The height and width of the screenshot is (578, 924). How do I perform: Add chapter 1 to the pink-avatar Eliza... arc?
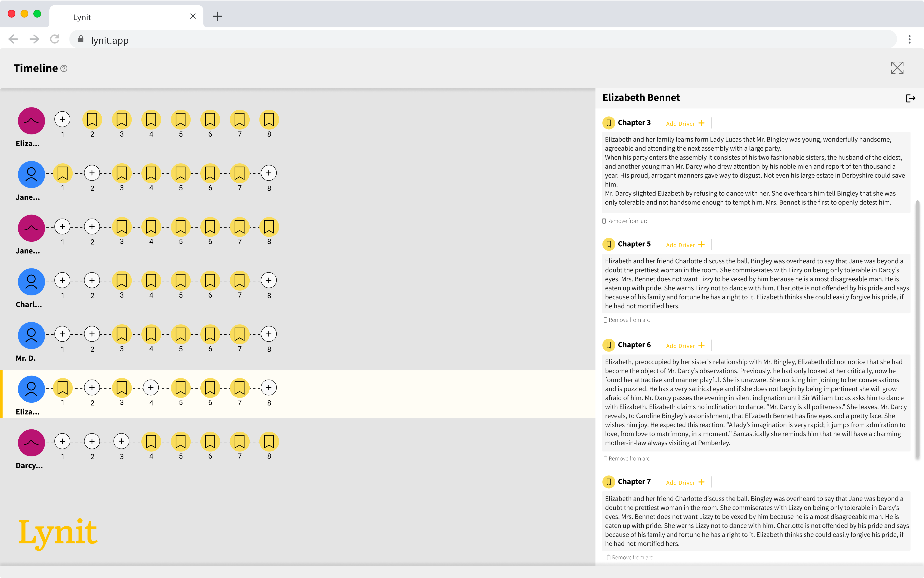click(62, 119)
